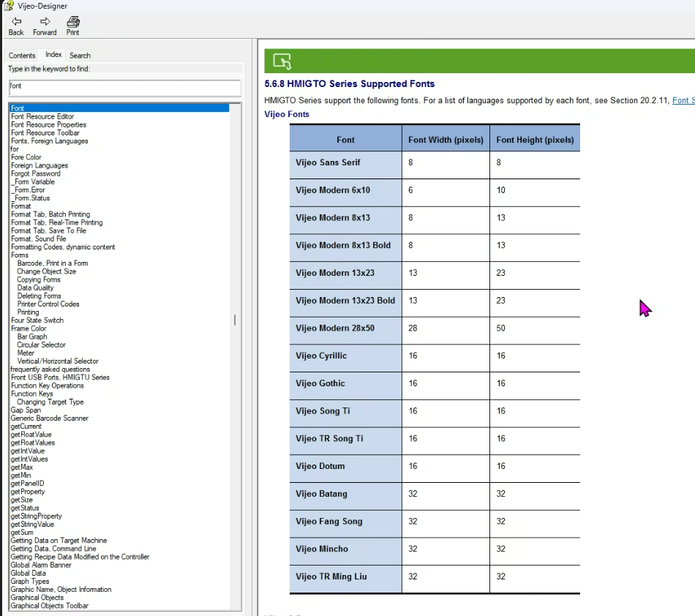The height and width of the screenshot is (616, 695).
Task: Select 'Copying Forms' sub-entry
Action: click(x=39, y=279)
